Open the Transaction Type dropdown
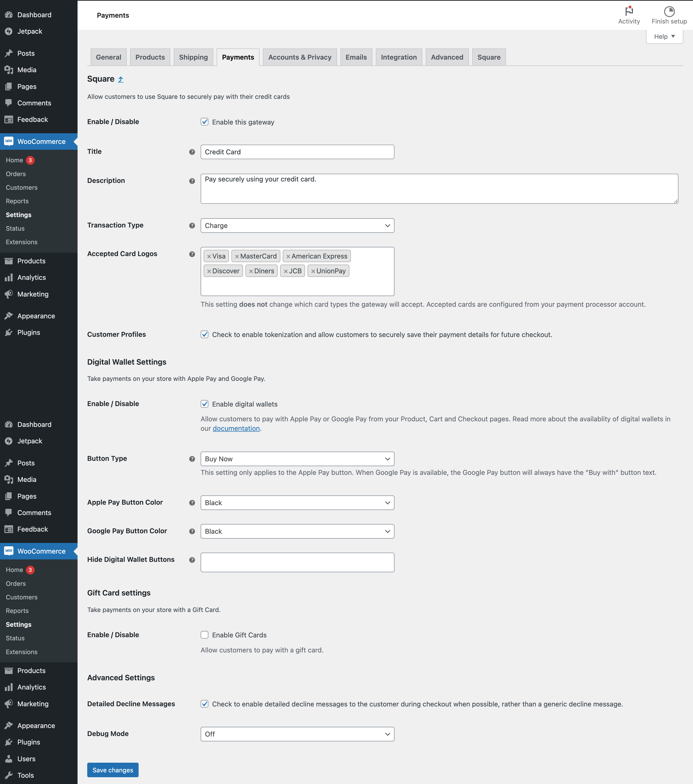This screenshot has height=784, width=693. [x=297, y=226]
